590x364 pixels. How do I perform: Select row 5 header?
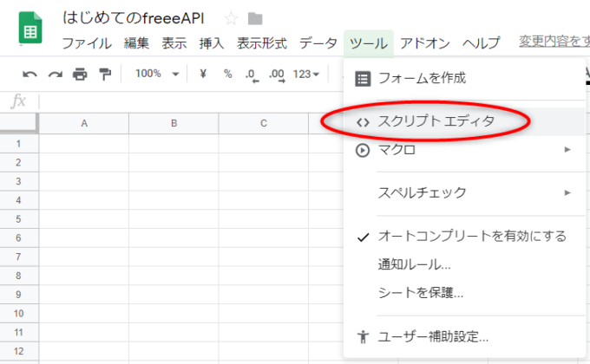pyautogui.click(x=19, y=219)
